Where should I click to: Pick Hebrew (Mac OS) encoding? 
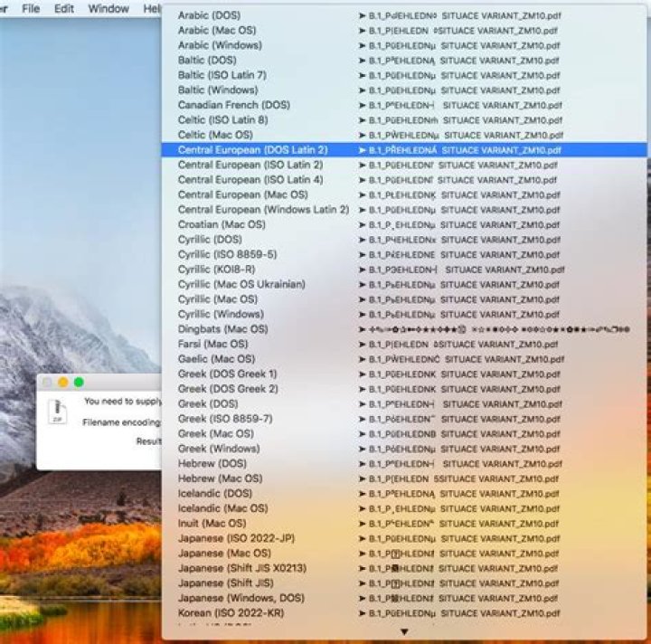pos(404,479)
